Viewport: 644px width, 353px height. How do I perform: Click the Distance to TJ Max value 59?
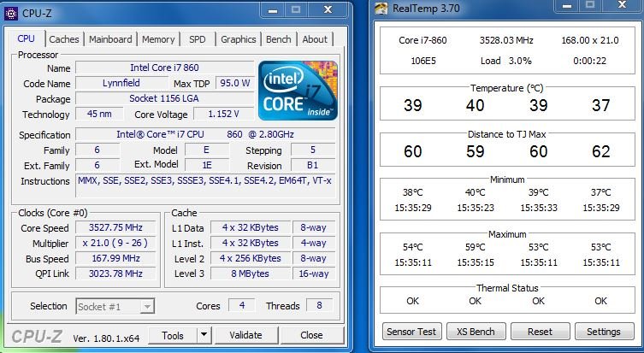pos(476,152)
